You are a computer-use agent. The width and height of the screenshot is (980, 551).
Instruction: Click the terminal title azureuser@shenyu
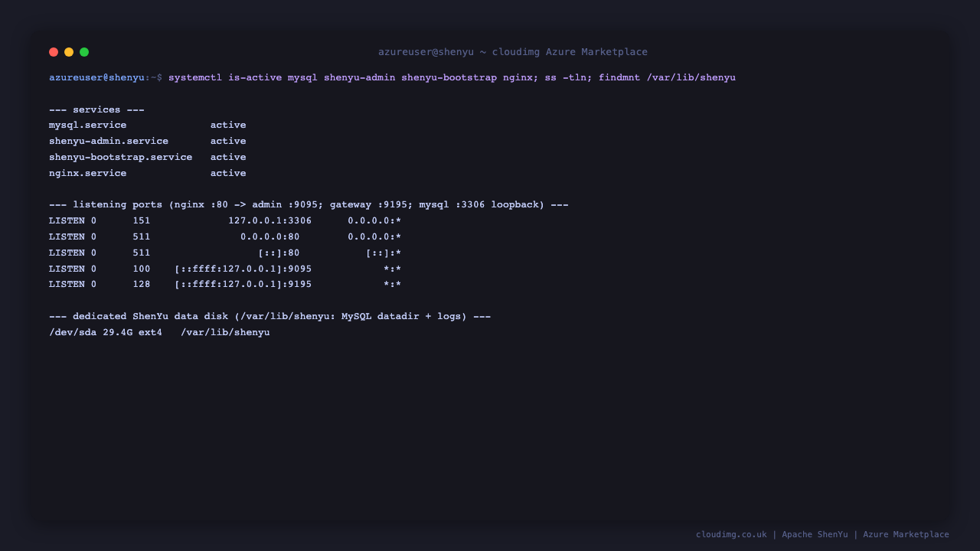point(426,52)
